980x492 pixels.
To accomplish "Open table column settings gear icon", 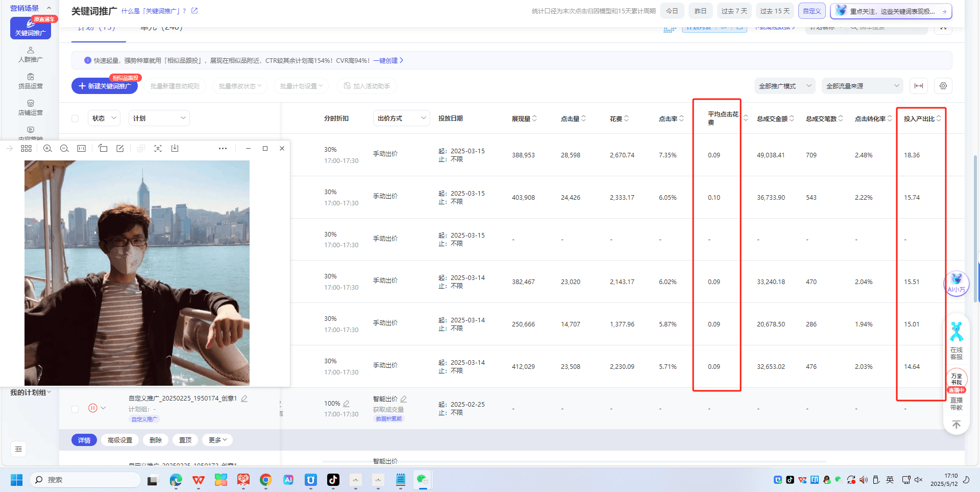I will pyautogui.click(x=943, y=86).
